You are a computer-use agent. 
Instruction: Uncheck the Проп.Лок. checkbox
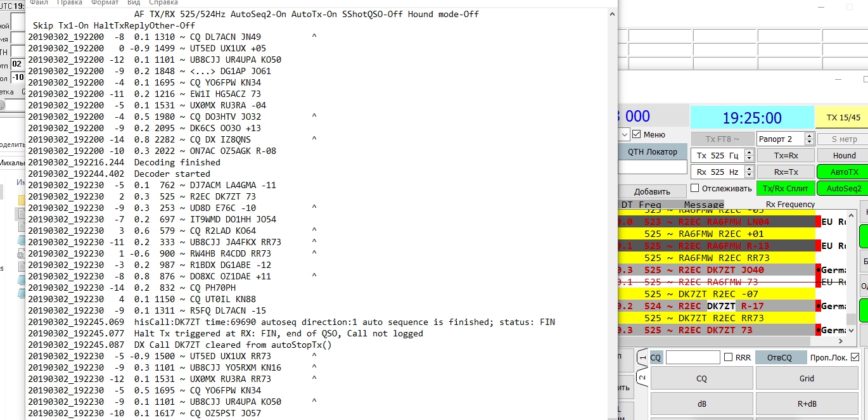click(855, 357)
